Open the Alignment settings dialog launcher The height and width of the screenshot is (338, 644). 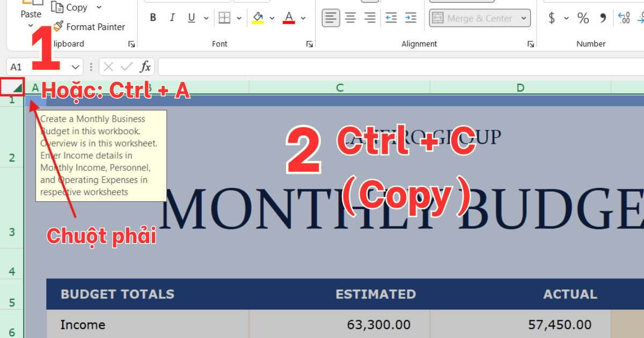click(x=530, y=43)
